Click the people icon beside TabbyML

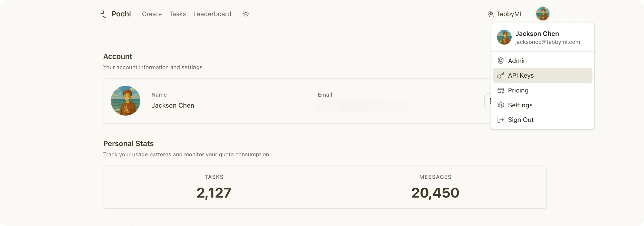[x=490, y=14]
